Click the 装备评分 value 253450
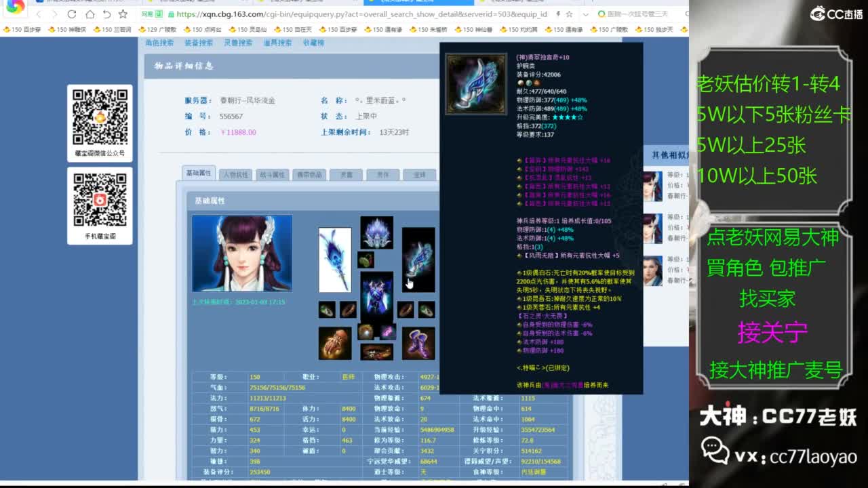868x488 pixels. coord(260,472)
